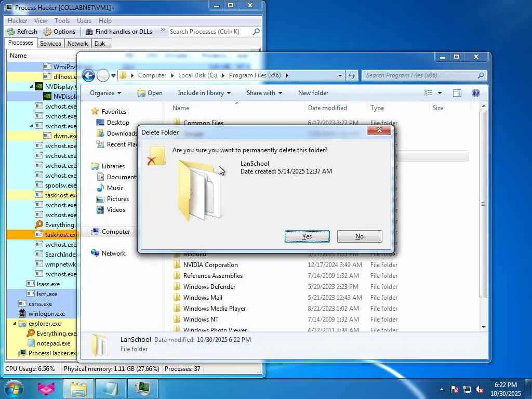Expand the Process Hacker toolbar overflow chevron

(163, 30)
